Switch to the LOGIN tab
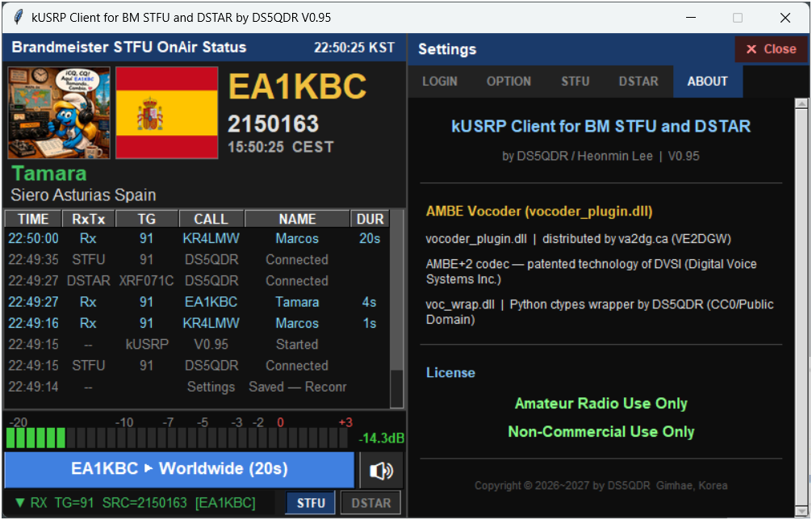This screenshot has width=812, height=520. tap(440, 82)
